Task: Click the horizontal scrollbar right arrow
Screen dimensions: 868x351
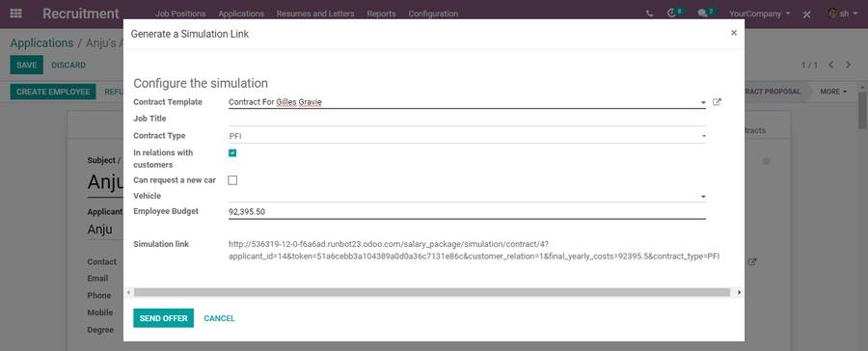Action: pyautogui.click(x=739, y=292)
